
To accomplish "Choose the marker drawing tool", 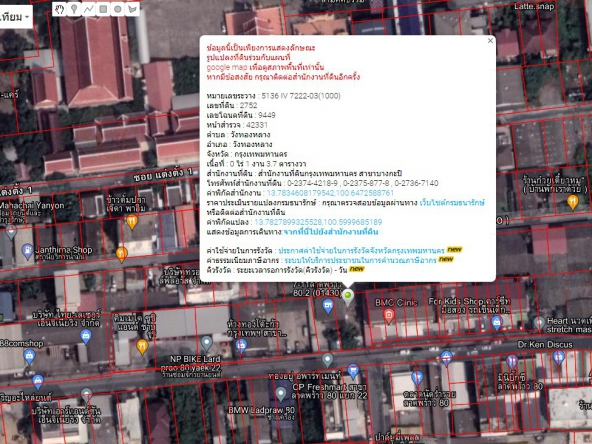I will coord(74,9).
